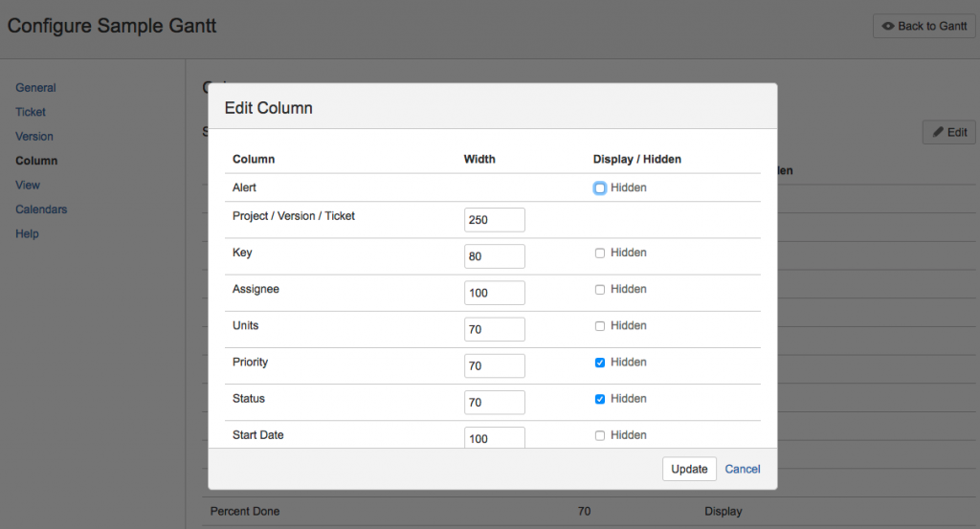
Task: Open the Calendars settings section
Action: (x=41, y=209)
